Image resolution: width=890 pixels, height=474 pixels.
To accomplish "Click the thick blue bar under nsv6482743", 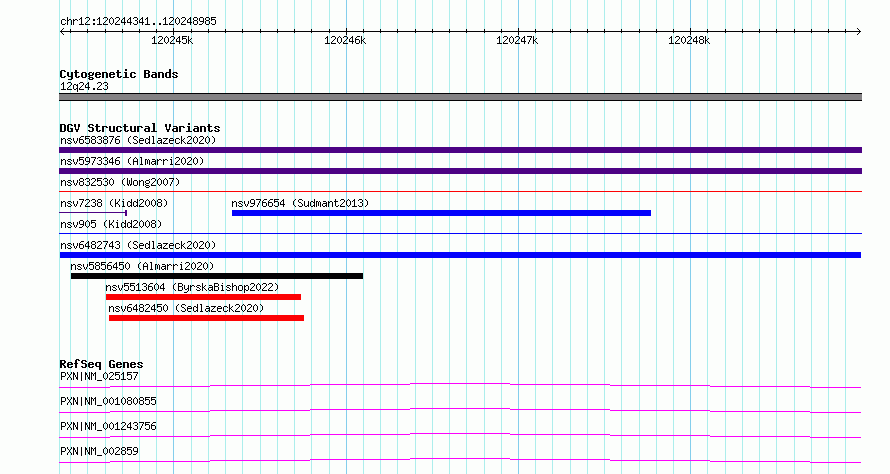I will point(460,255).
